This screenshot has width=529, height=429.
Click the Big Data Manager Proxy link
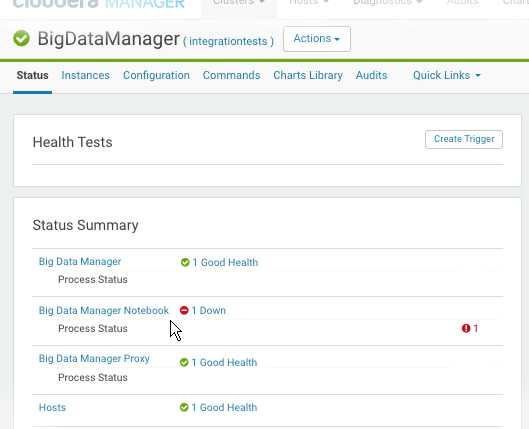tap(94, 359)
